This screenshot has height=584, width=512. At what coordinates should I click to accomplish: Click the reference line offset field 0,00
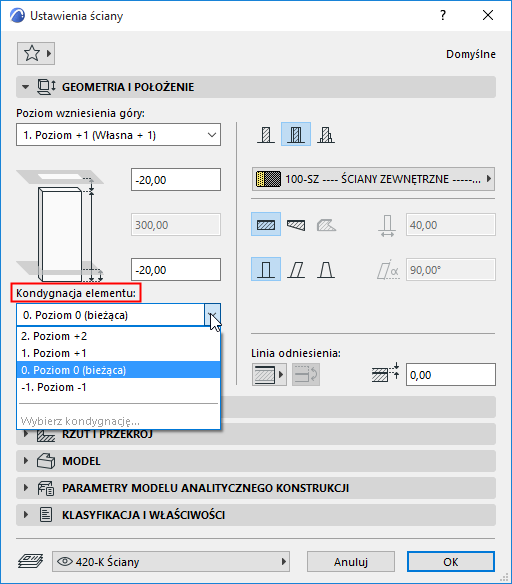(451, 375)
